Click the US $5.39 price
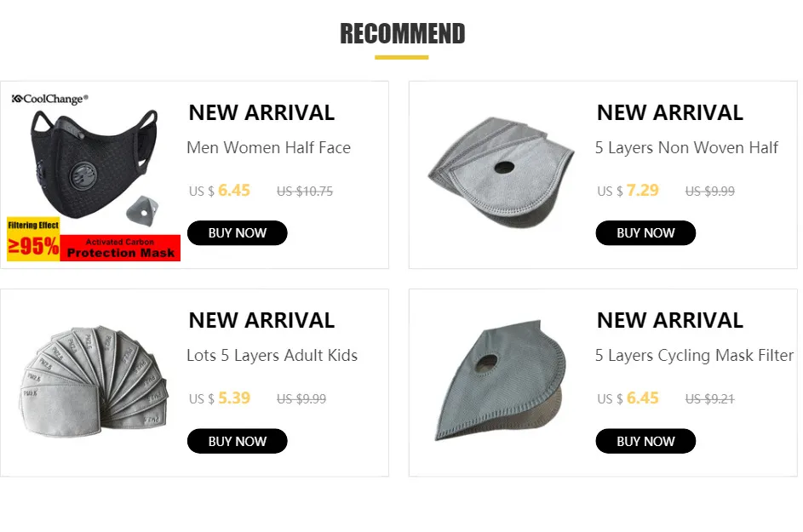The image size is (803, 532). point(219,398)
